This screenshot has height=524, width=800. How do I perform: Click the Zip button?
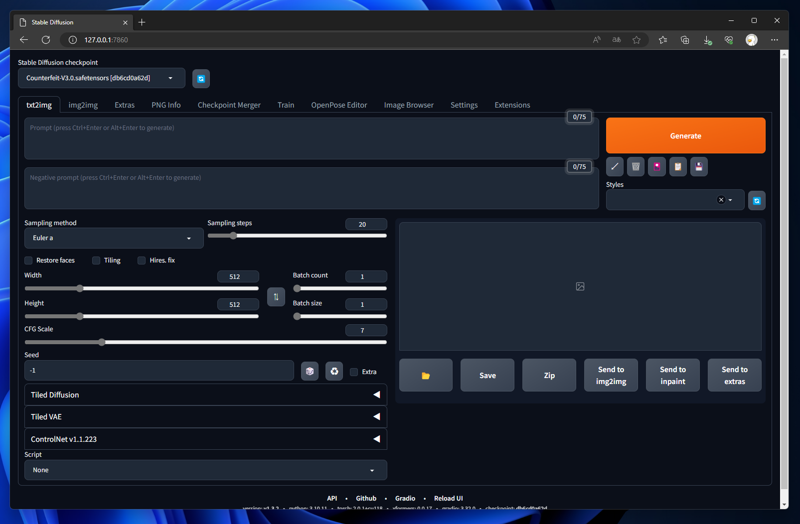pyautogui.click(x=549, y=376)
